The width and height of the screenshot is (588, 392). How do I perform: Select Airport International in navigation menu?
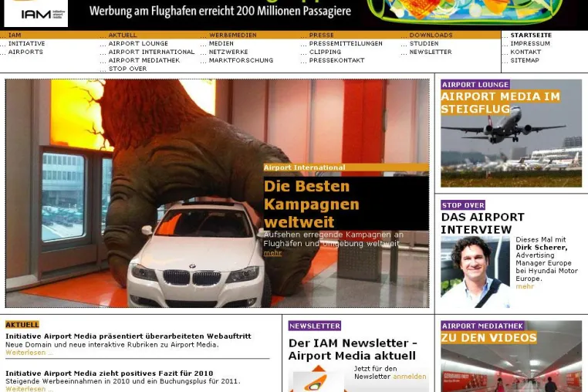click(x=151, y=52)
